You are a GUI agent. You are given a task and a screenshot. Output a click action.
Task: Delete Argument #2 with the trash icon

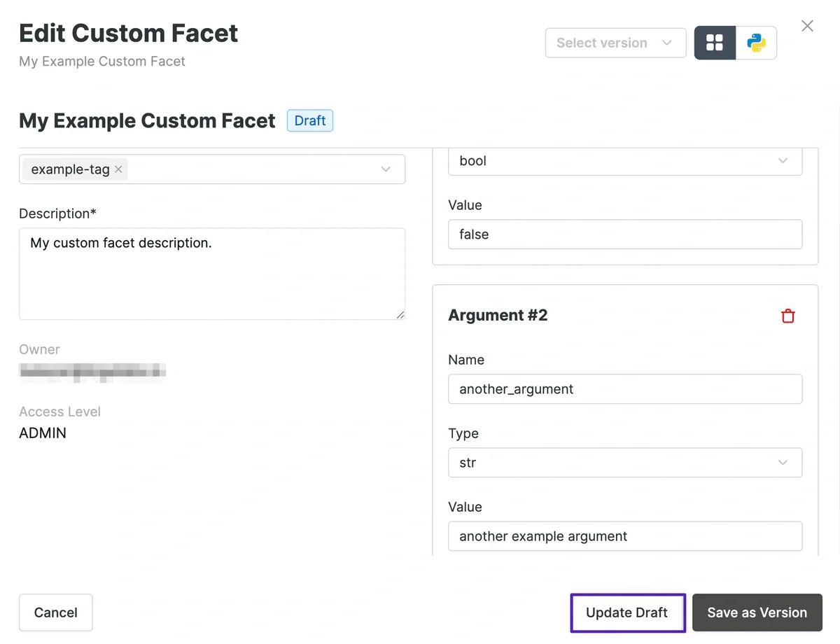click(x=788, y=316)
